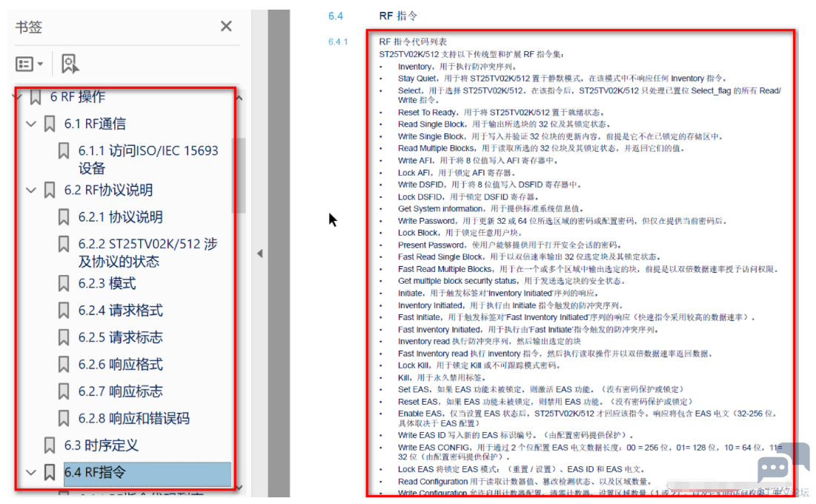The width and height of the screenshot is (816, 504).
Task: Click the Write AFI command line
Action: 478,161
